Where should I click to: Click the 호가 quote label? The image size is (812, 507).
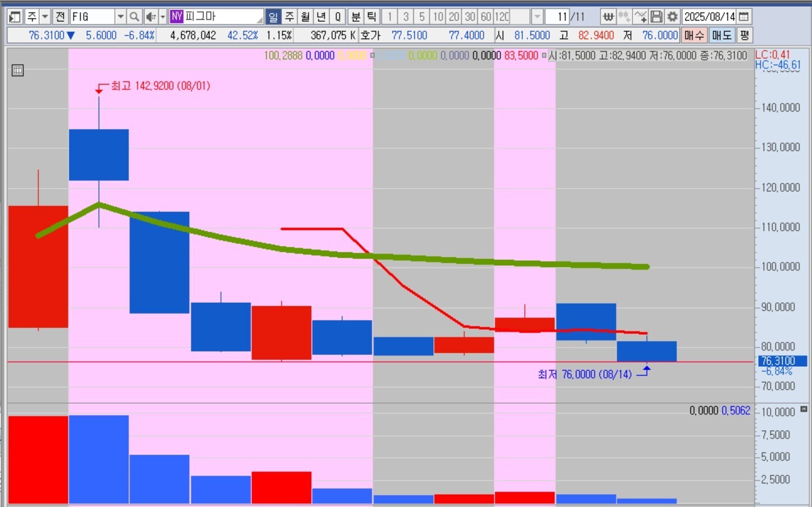coord(370,35)
